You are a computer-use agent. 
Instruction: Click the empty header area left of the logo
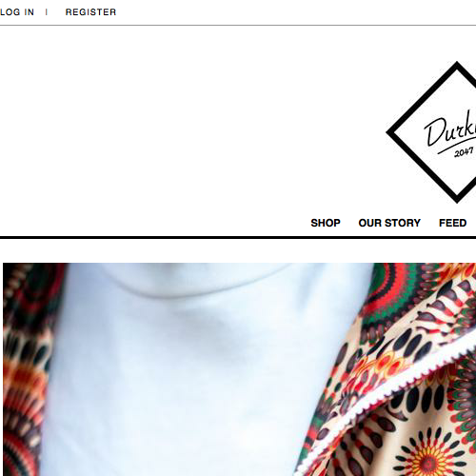(x=190, y=121)
